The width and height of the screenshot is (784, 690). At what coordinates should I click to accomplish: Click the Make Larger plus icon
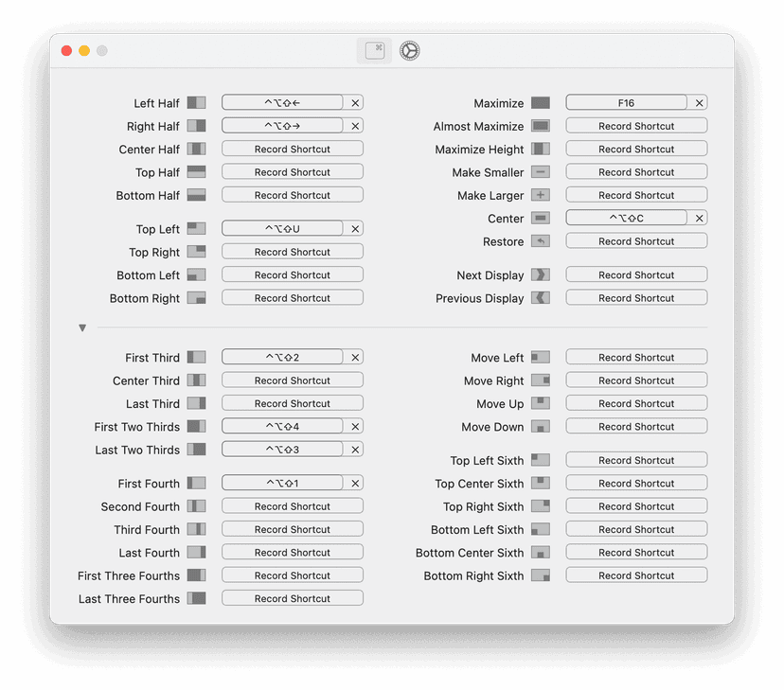click(x=539, y=194)
